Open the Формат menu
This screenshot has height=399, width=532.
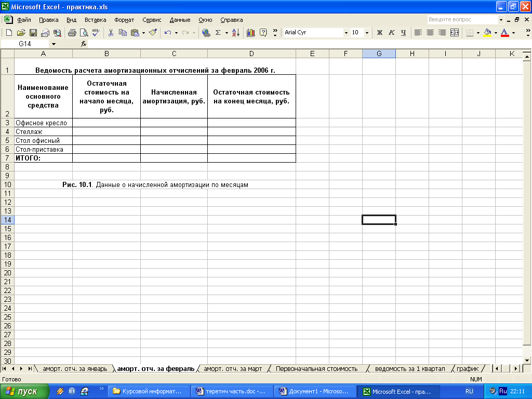coord(124,20)
